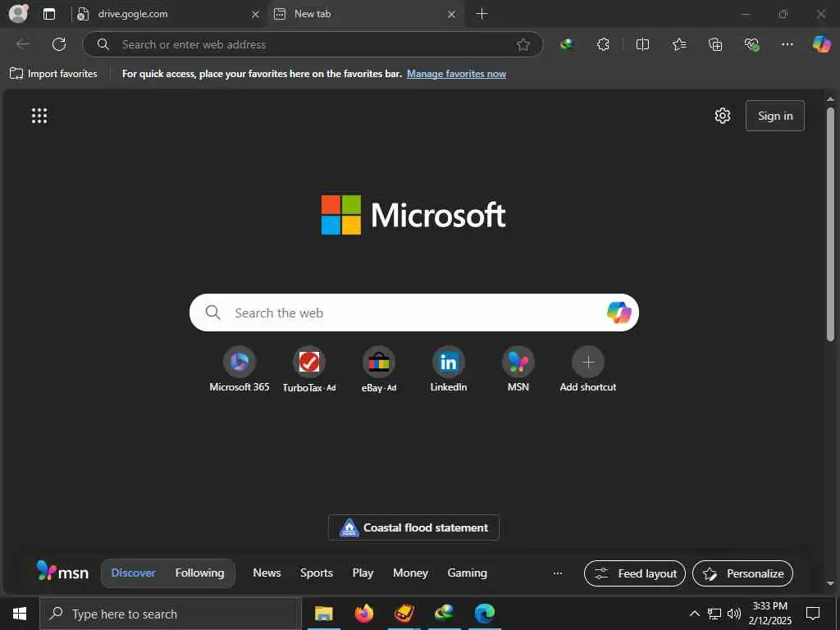Open the eBay ad shortcut
Screen dimensions: 840x630
coord(379,370)
